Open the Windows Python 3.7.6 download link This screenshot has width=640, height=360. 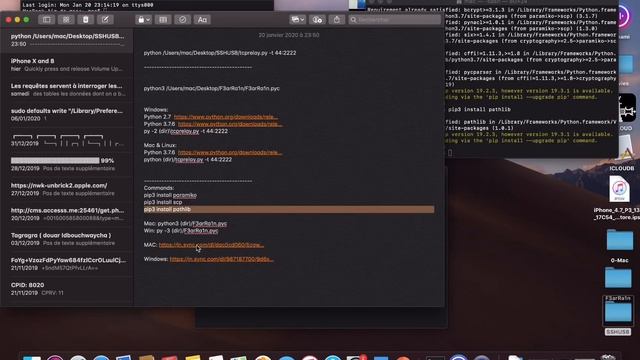[230, 124]
